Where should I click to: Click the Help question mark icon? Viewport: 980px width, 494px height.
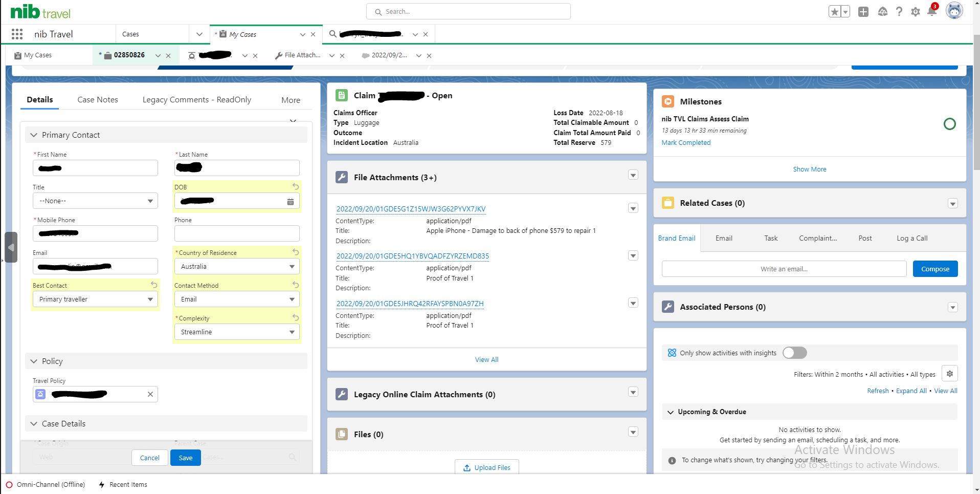click(x=899, y=11)
